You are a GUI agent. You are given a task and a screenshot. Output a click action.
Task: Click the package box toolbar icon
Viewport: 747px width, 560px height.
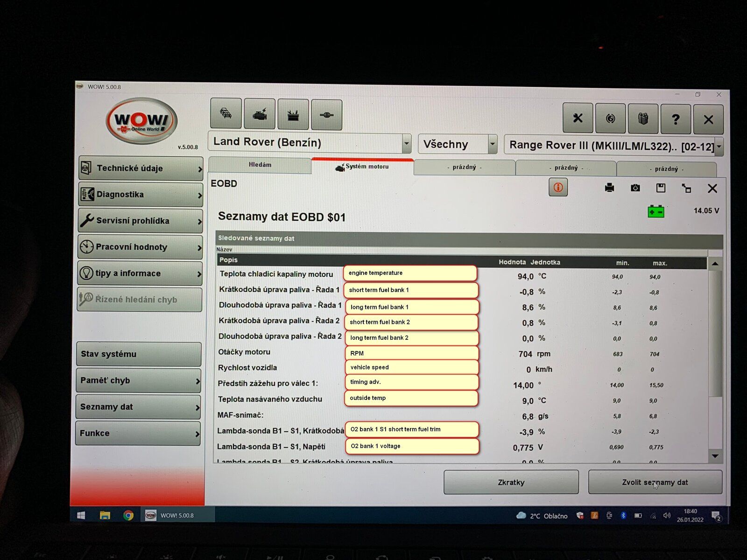[643, 119]
